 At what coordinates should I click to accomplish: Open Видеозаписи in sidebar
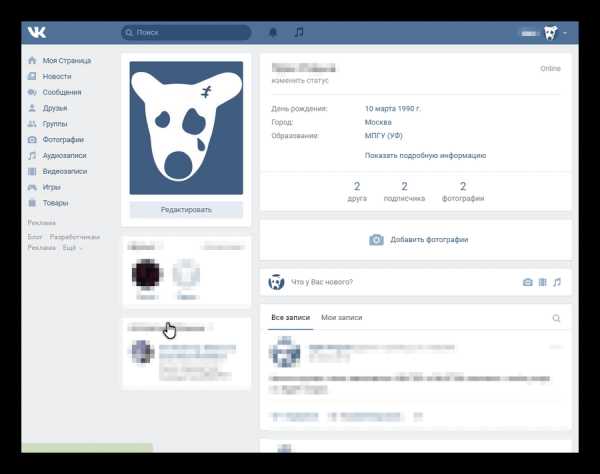[x=65, y=171]
